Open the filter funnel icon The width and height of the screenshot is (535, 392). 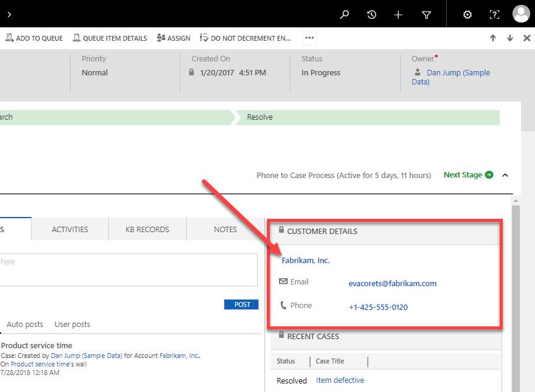(426, 13)
